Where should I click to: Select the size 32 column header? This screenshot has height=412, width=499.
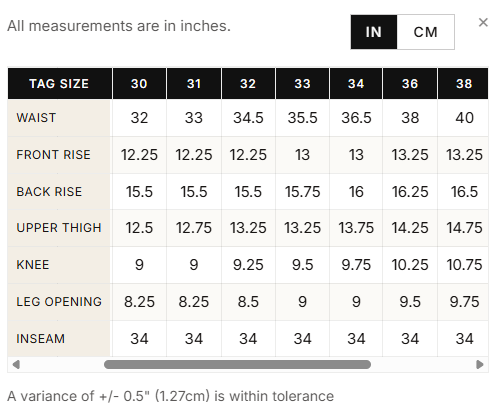pyautogui.click(x=248, y=84)
